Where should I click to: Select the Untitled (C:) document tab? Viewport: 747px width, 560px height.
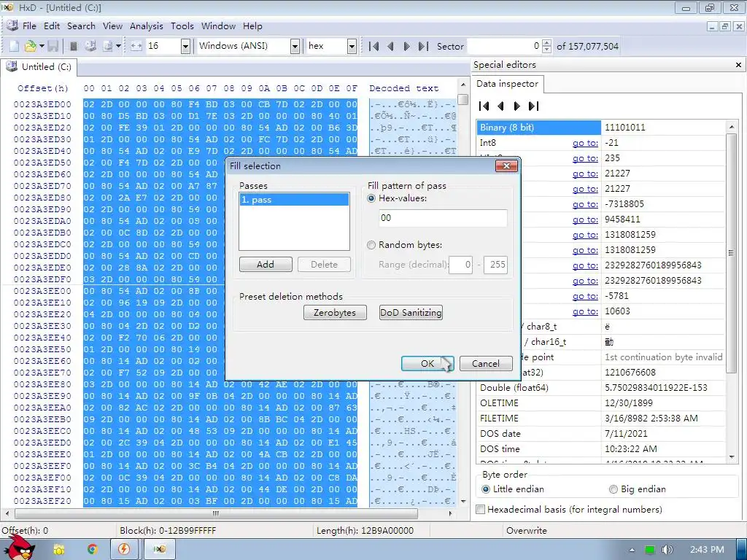(x=39, y=66)
